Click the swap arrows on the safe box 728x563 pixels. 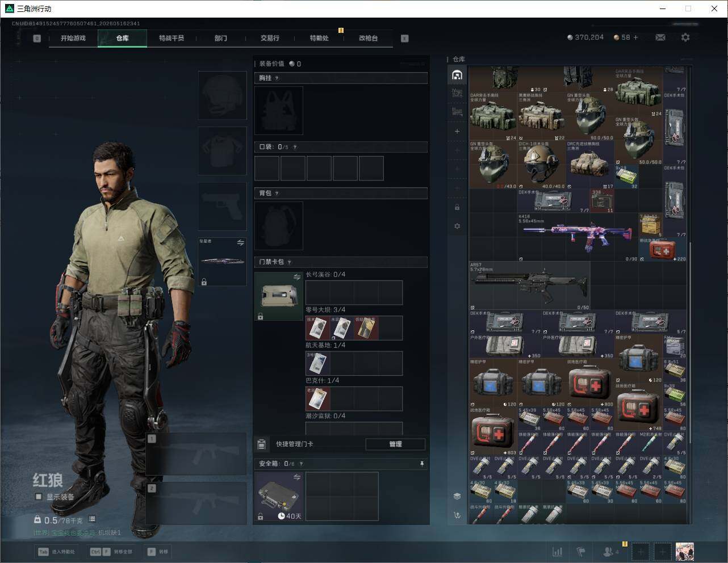pos(297,478)
